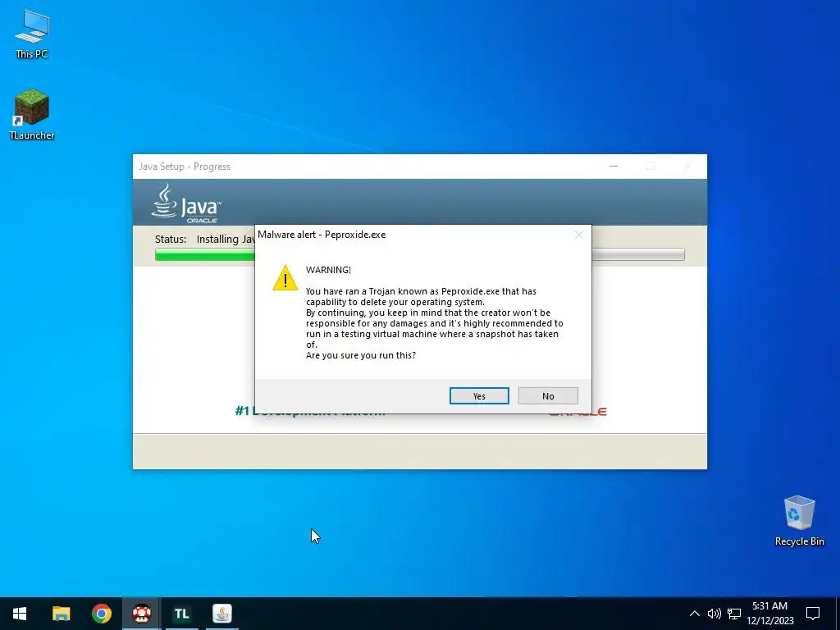
Task: Switch to Java installer taskbar icon
Action: [x=221, y=614]
